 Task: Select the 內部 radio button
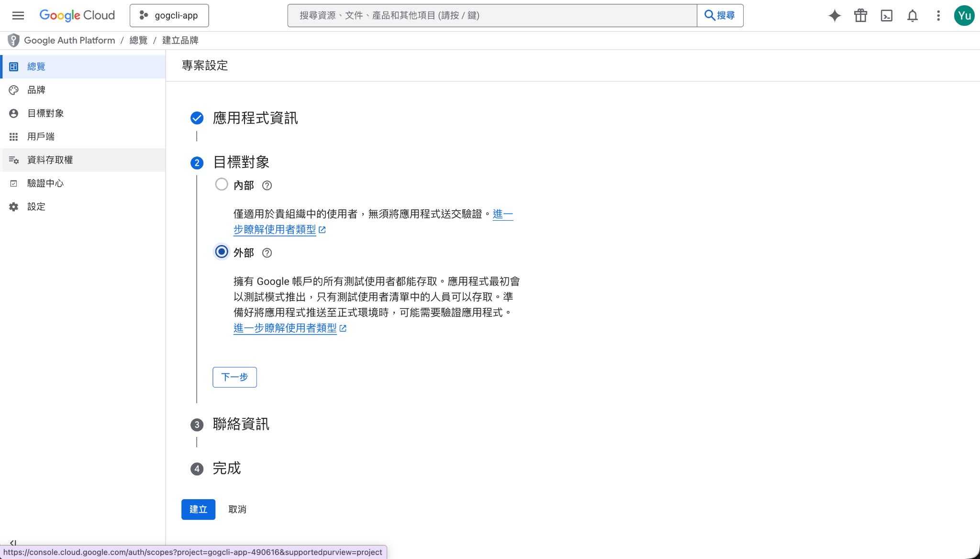point(222,184)
